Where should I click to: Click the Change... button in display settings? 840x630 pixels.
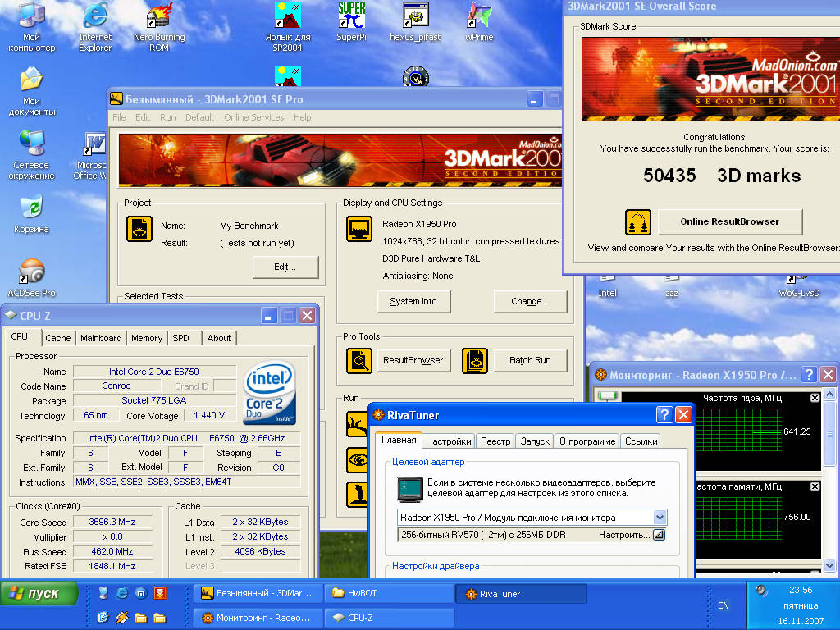click(x=530, y=302)
